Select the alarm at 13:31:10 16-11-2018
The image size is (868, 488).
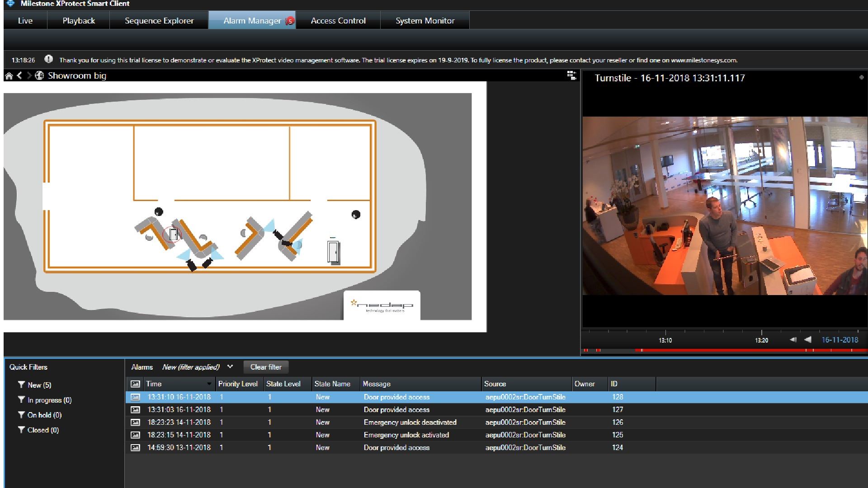click(496, 397)
